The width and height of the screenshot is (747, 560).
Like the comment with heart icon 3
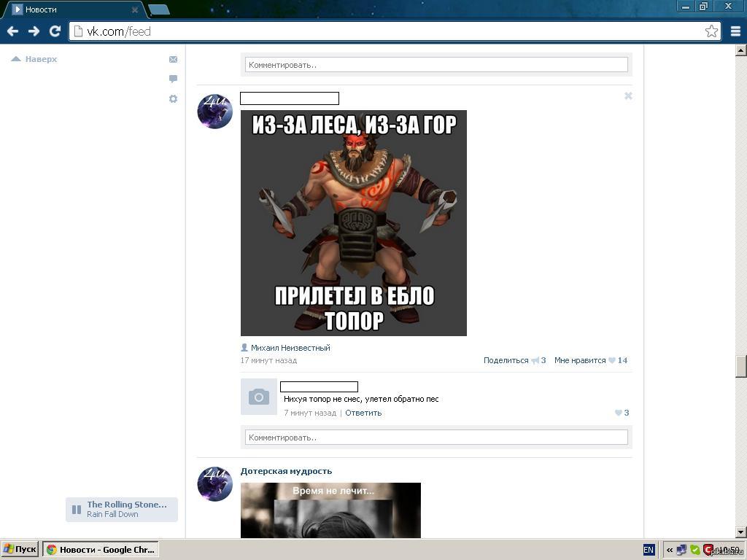pyautogui.click(x=618, y=413)
